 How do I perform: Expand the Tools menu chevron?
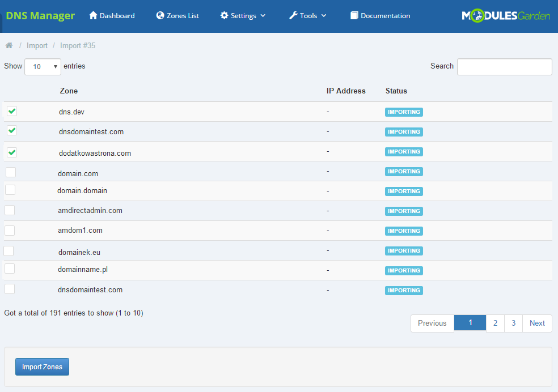pos(324,16)
